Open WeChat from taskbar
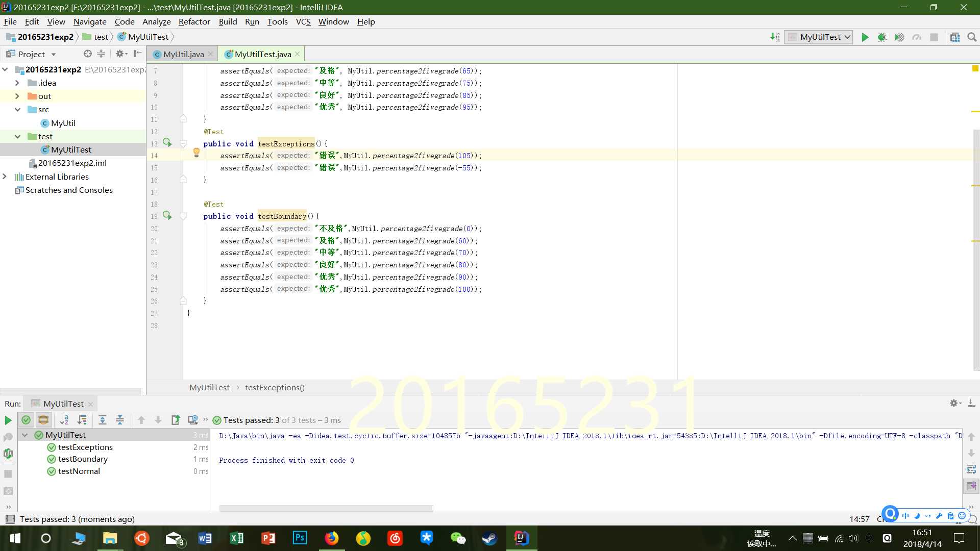This screenshot has height=551, width=980. coord(458,538)
